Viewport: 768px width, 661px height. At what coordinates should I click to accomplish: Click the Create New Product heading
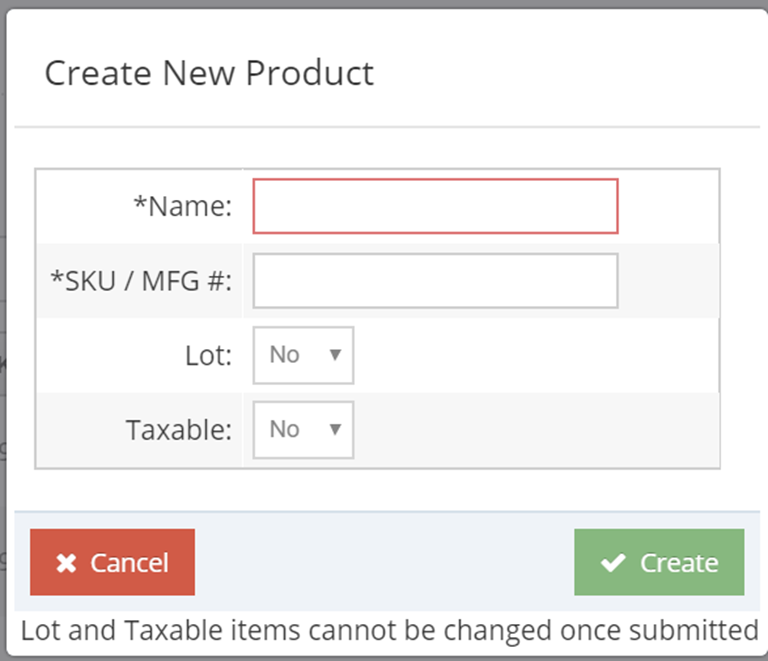(209, 73)
